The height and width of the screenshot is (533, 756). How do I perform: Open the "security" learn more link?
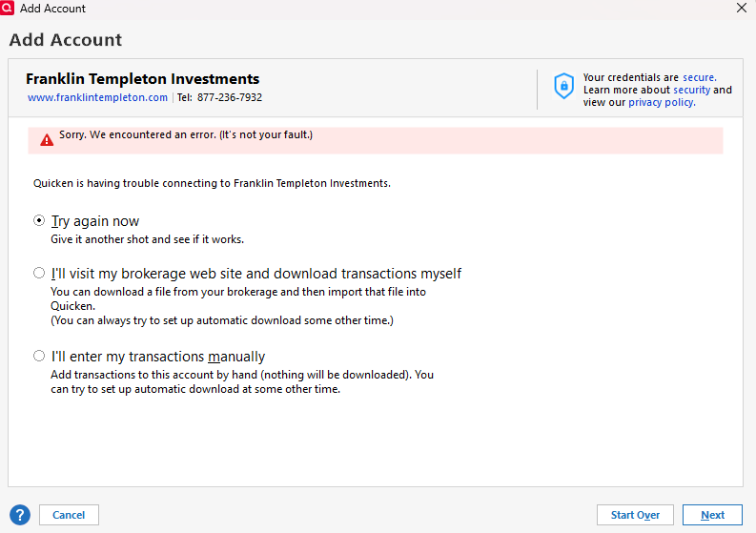[691, 90]
